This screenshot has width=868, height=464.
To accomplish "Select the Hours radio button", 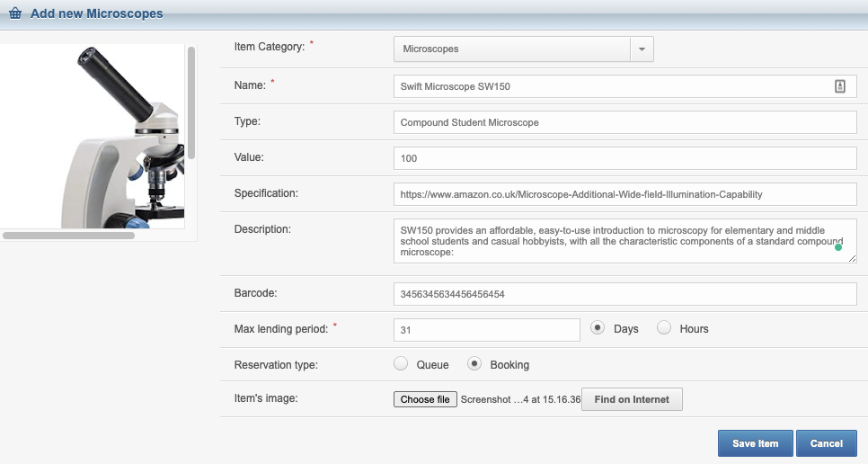I will tap(664, 328).
